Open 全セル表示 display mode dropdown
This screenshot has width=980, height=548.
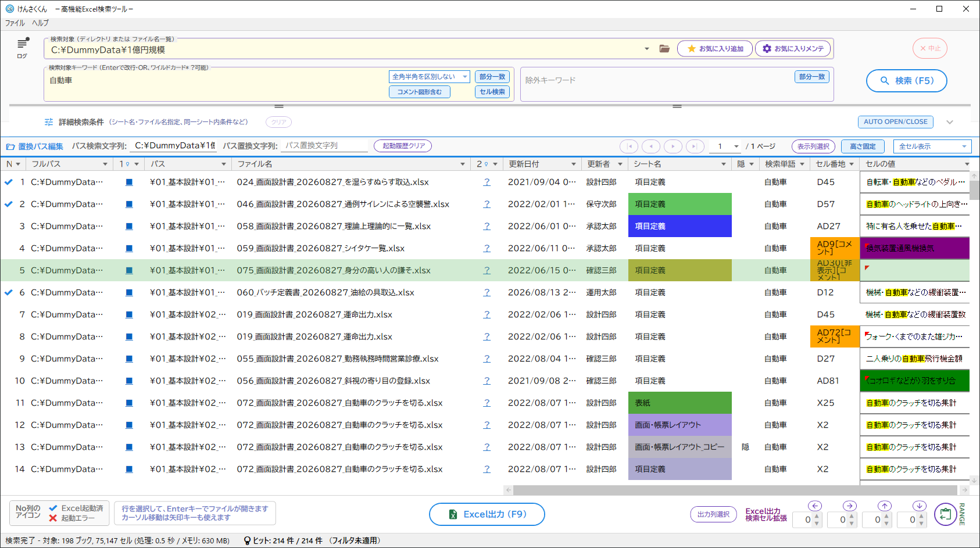(932, 146)
